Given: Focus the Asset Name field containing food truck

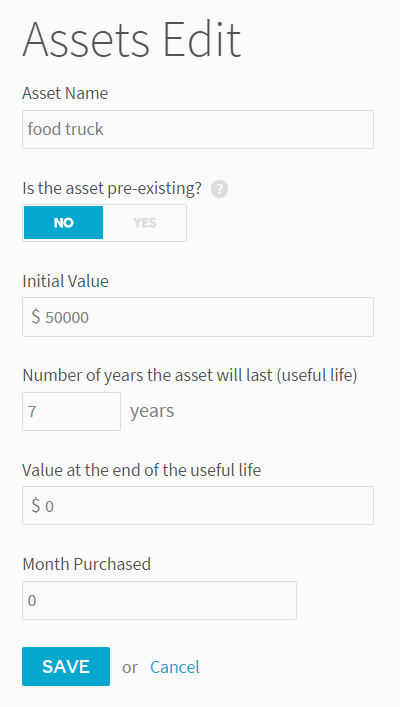Looking at the screenshot, I should [x=198, y=129].
